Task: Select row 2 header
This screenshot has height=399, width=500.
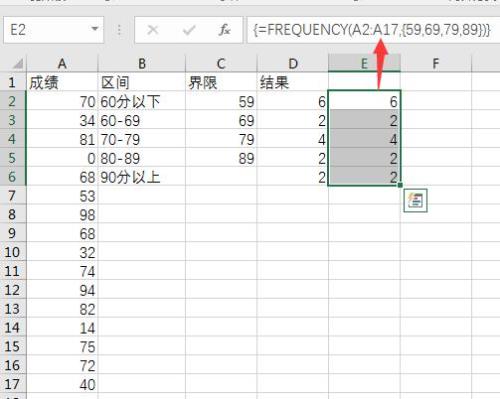Action: click(x=13, y=101)
